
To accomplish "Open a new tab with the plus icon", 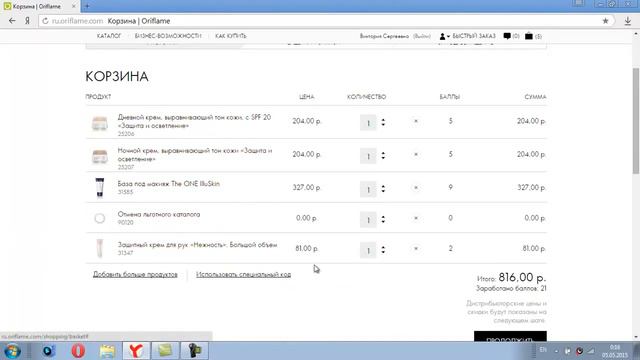I will click(87, 6).
